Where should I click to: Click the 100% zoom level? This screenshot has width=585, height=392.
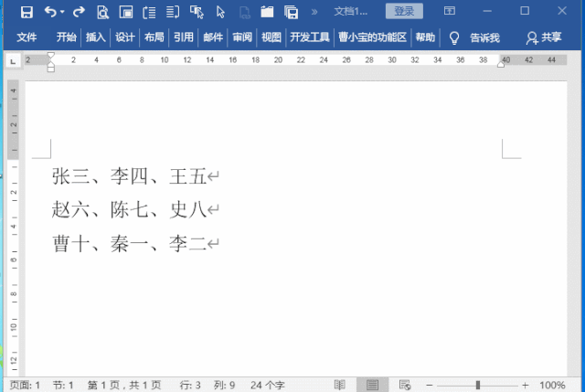click(552, 385)
